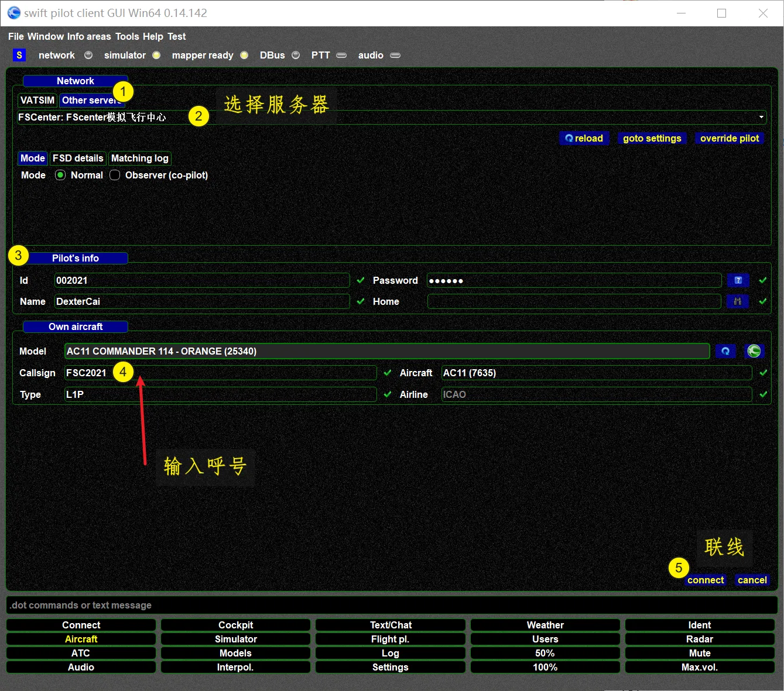784x691 pixels.
Task: Click the Mute button
Action: click(700, 653)
